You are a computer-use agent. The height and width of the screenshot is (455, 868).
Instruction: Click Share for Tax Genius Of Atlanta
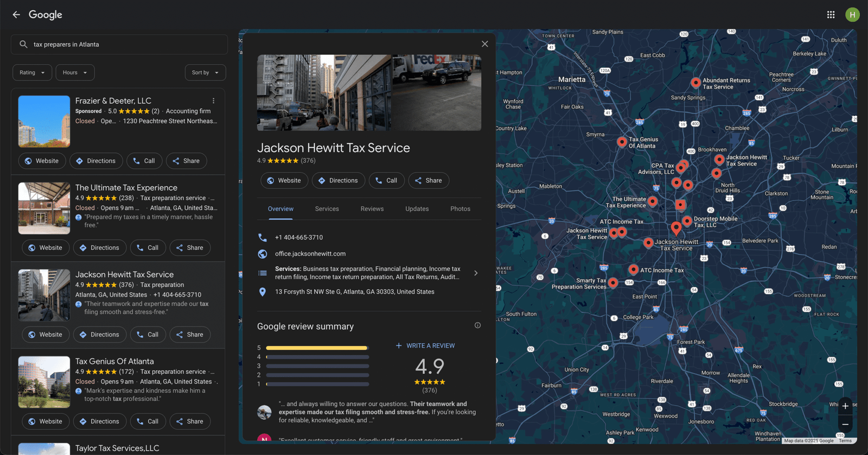coord(190,421)
